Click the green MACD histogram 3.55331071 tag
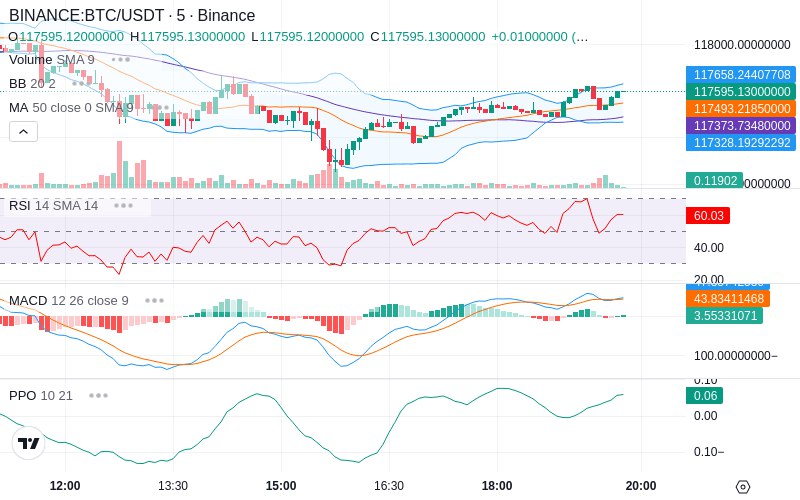Image resolution: width=800 pixels, height=500 pixels. [x=724, y=315]
